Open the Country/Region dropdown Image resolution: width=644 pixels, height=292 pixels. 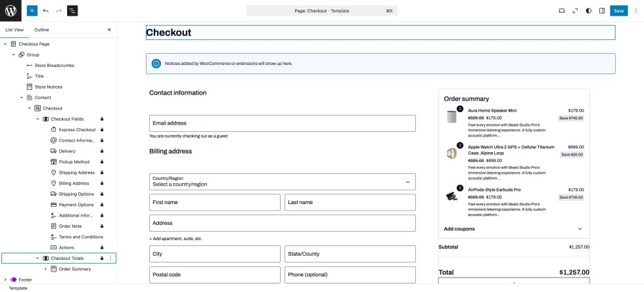(x=282, y=182)
